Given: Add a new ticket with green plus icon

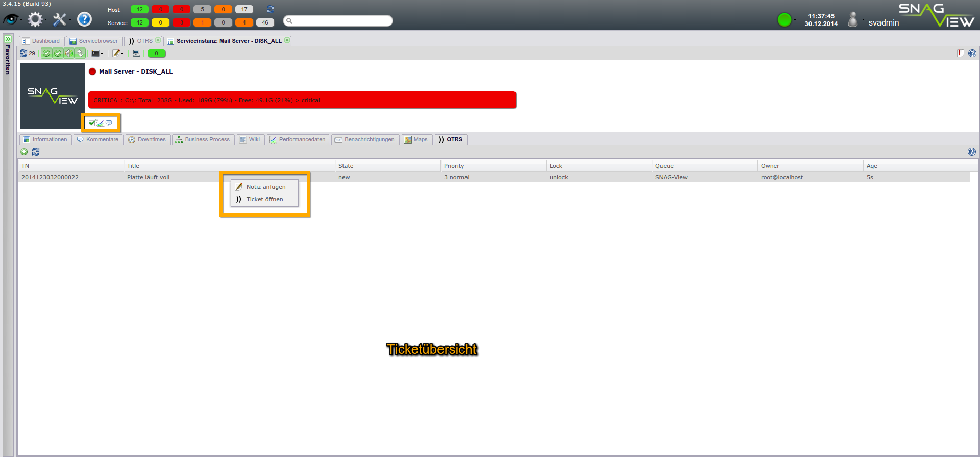Looking at the screenshot, I should pyautogui.click(x=24, y=152).
